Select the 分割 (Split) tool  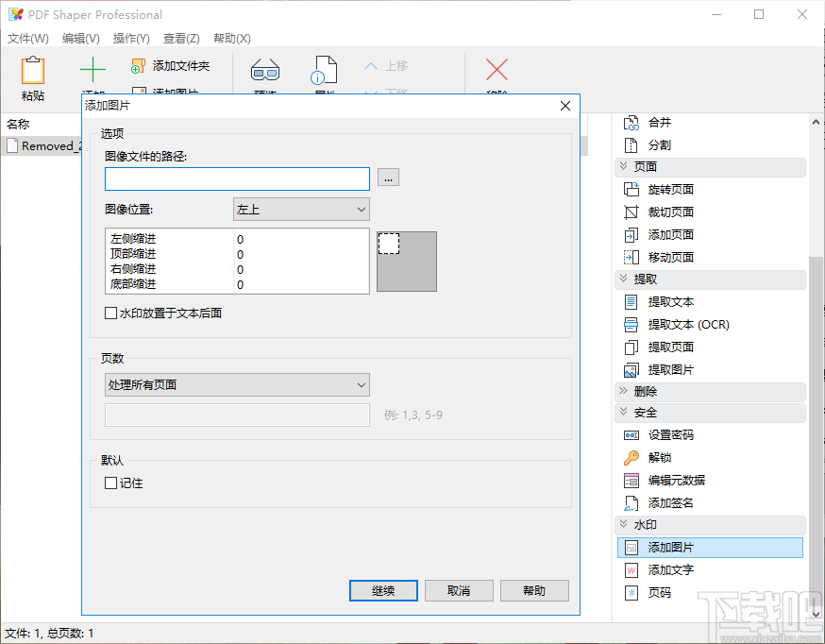[661, 144]
